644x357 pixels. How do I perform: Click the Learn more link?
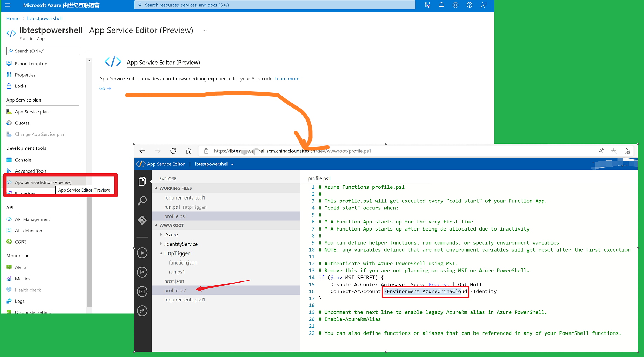287,79
